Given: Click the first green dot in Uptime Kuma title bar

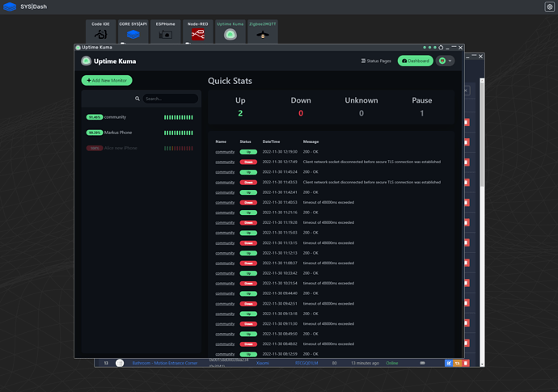Looking at the screenshot, I should tap(425, 48).
